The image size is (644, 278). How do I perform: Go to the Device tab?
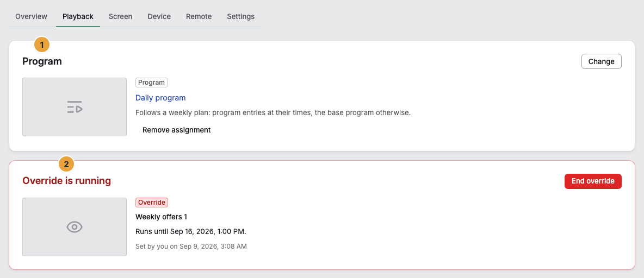pos(159,16)
